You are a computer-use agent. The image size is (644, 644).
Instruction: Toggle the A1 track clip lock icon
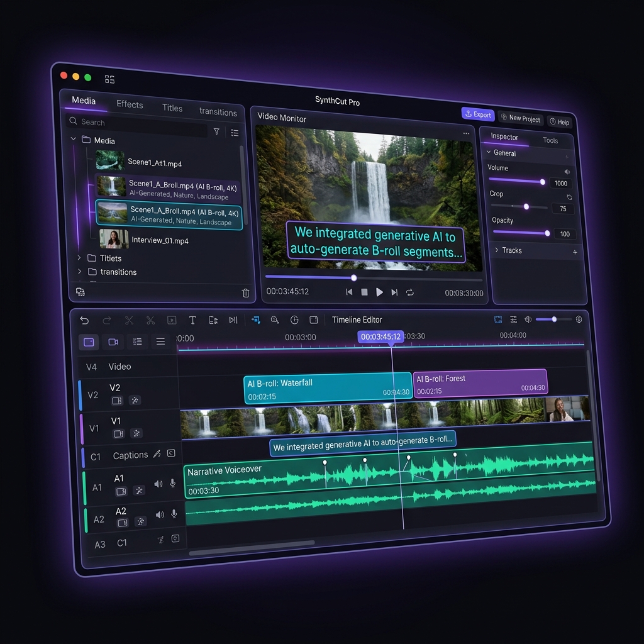point(121,491)
